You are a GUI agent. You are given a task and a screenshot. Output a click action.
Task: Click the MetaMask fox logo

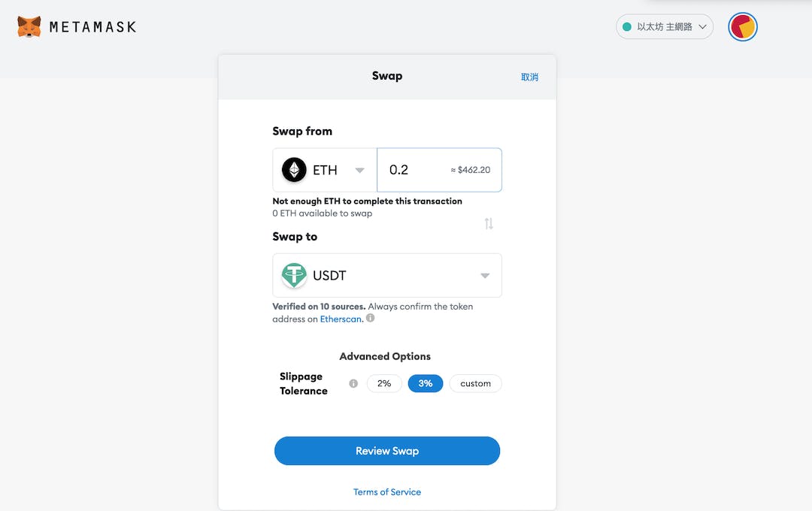(x=29, y=27)
